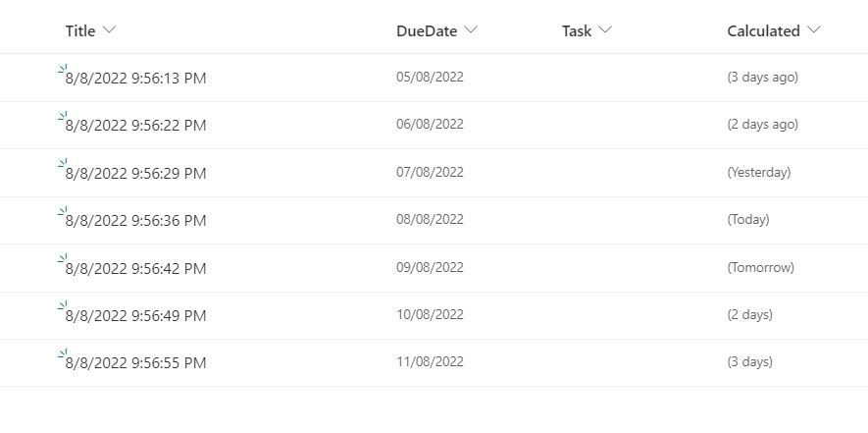Open item titled 8/8/2022 9:56:36 PM
Viewport: 868px width, 433px height.
(135, 221)
